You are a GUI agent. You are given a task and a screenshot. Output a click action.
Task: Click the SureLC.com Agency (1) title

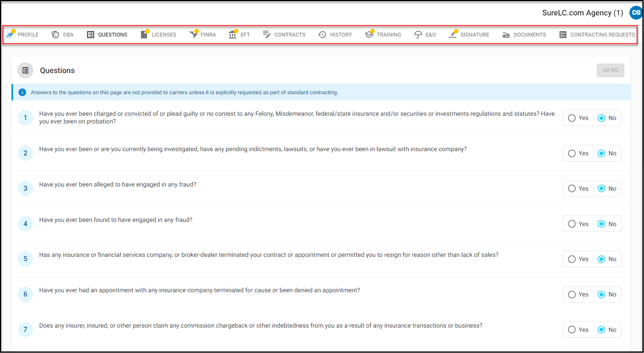point(583,13)
